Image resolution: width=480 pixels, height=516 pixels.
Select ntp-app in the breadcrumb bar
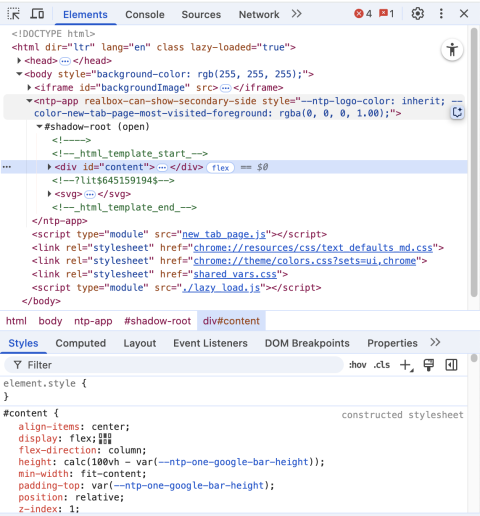[93, 321]
